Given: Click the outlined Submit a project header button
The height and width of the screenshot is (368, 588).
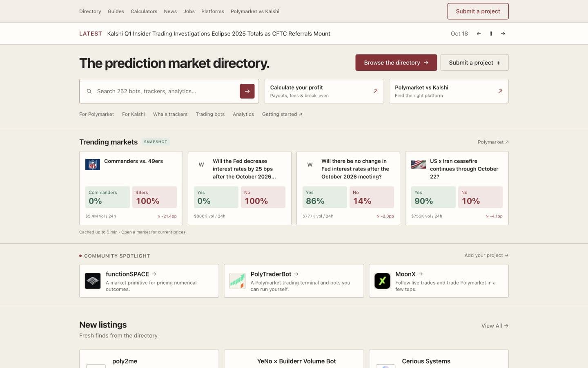Looking at the screenshot, I should click(x=478, y=11).
